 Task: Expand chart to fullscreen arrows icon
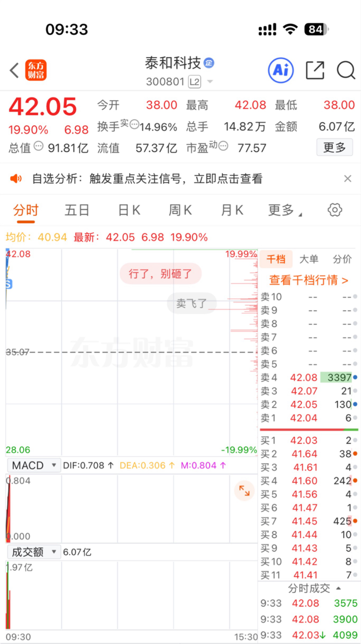[244, 491]
